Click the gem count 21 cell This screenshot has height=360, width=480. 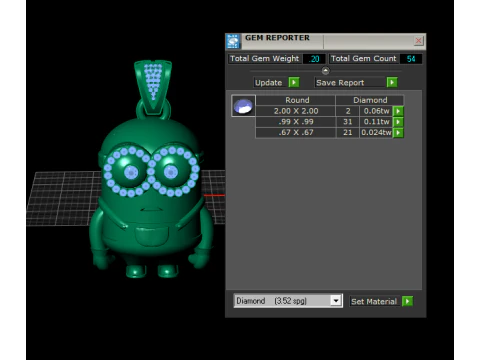coord(348,132)
